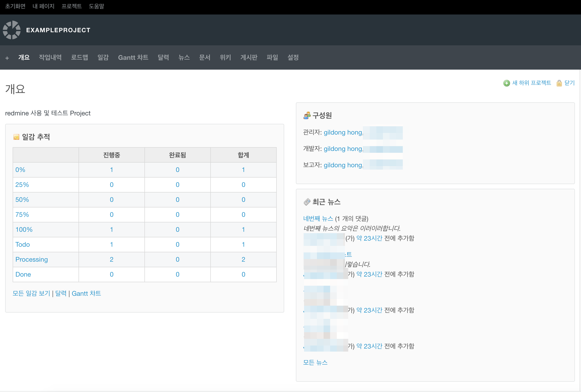Open the Processing tracker link
The width and height of the screenshot is (581, 392).
32,259
